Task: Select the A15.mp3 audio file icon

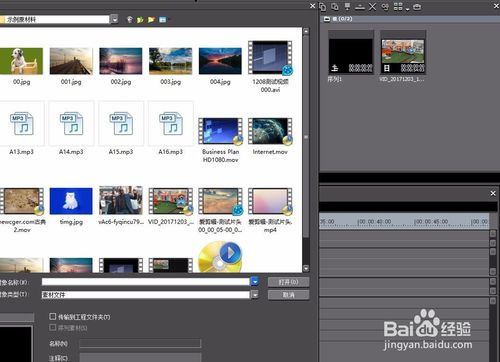Action: pos(121,124)
